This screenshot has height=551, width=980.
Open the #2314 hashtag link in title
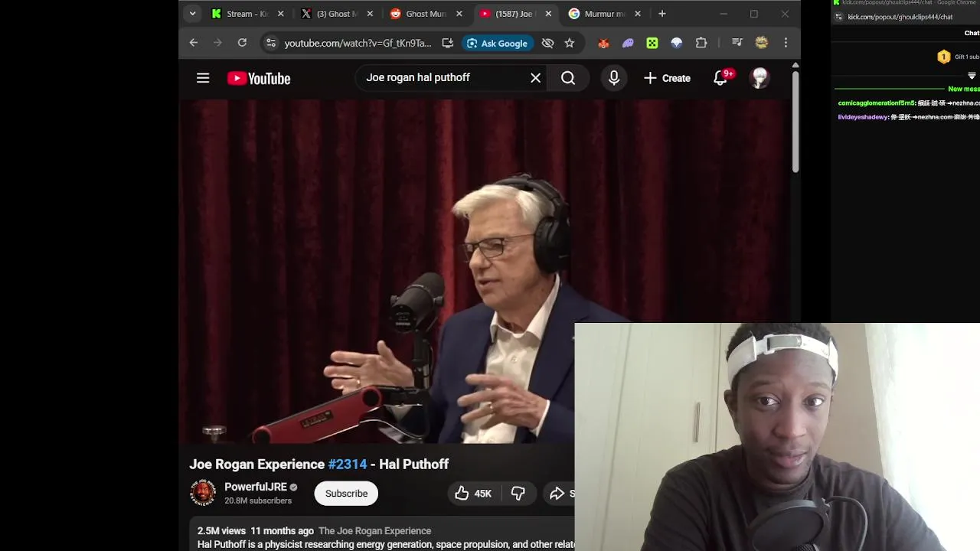tap(348, 465)
